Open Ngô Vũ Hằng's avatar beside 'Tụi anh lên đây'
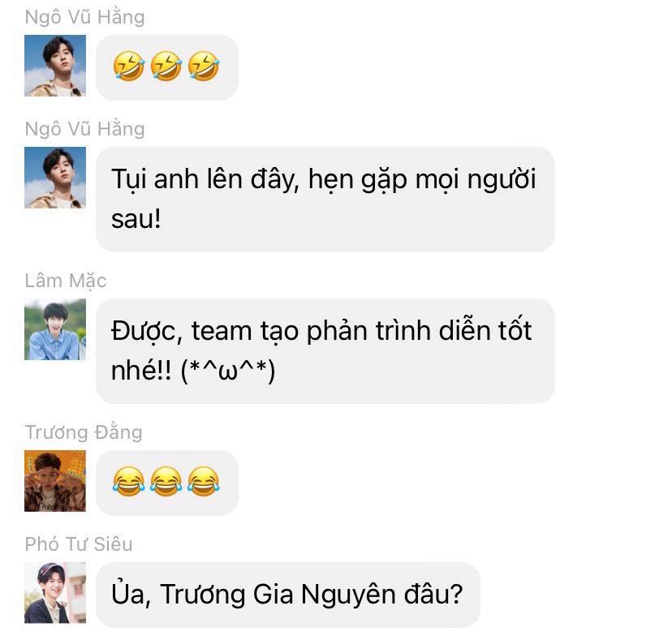 pyautogui.click(x=55, y=178)
